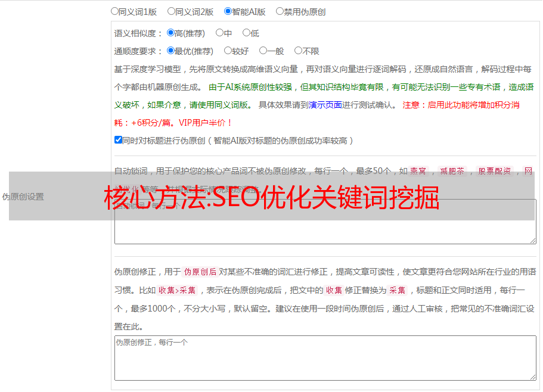Select the 同义词2版 radio option
Screen dimensions: 543x392
171,11
